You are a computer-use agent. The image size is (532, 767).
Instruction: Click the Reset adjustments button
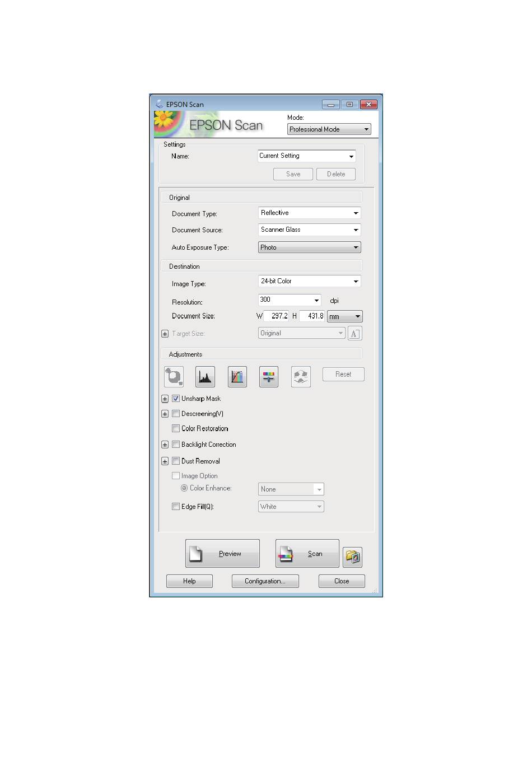coord(343,375)
